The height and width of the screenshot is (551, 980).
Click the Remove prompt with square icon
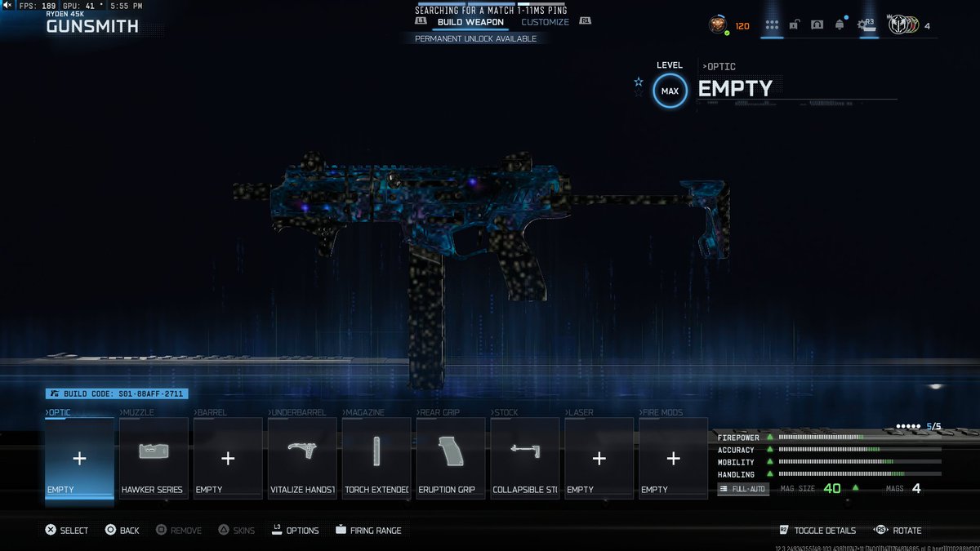click(179, 530)
